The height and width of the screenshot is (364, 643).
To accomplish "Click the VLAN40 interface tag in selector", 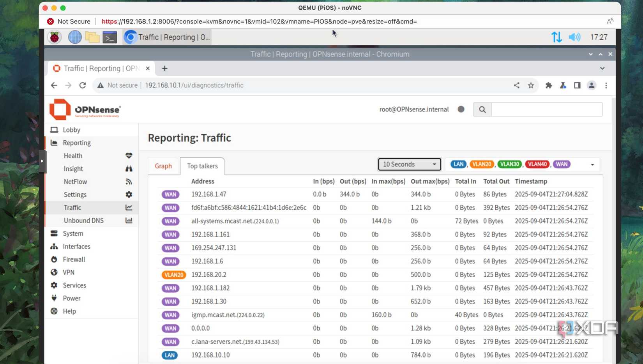I will point(537,164).
